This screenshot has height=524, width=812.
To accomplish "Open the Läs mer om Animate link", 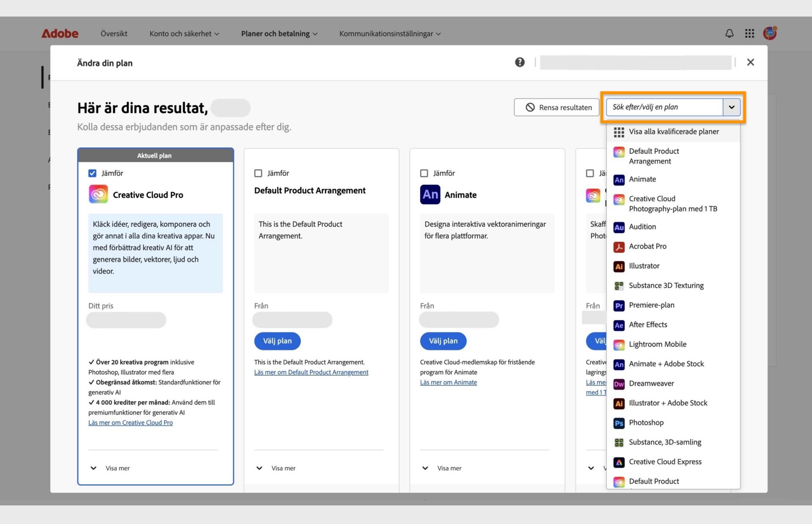I will point(448,382).
